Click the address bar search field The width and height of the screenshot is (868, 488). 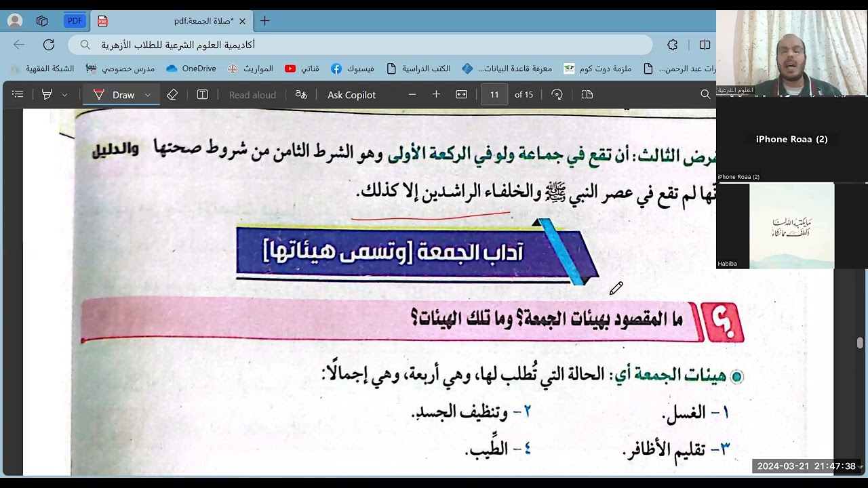[360, 45]
